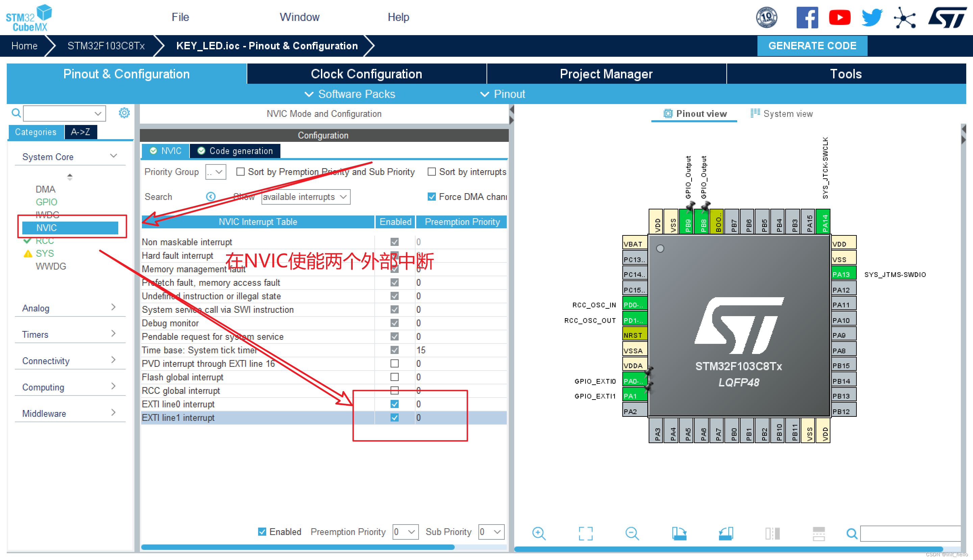
Task: Enable PVD interrupt through EXTI line 16
Action: click(x=394, y=363)
